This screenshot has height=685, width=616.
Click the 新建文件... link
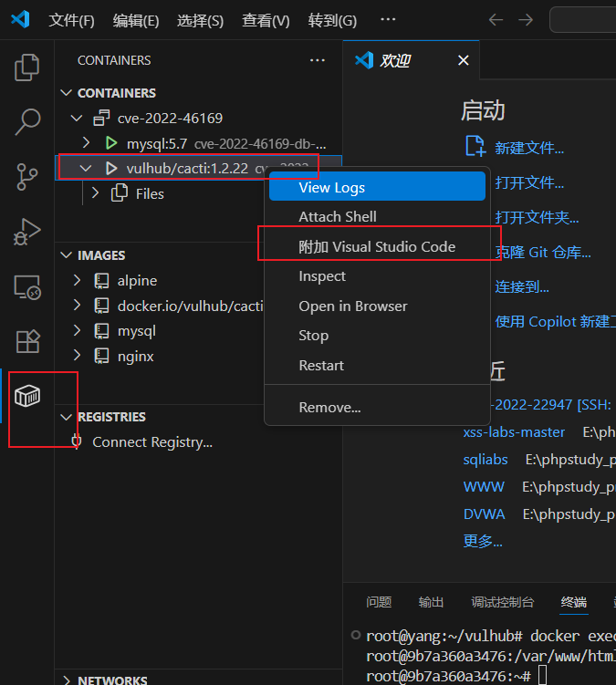(529, 148)
